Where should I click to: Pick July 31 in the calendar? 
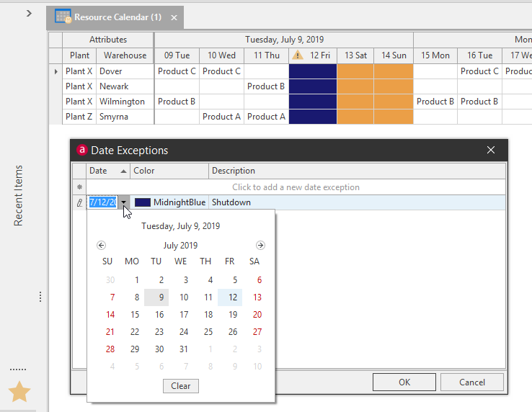(184, 349)
